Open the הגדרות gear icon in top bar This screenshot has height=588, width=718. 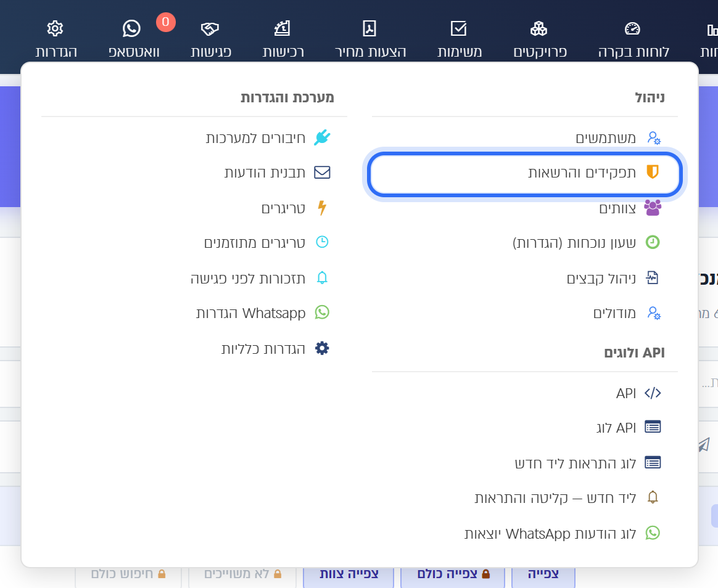(x=55, y=28)
